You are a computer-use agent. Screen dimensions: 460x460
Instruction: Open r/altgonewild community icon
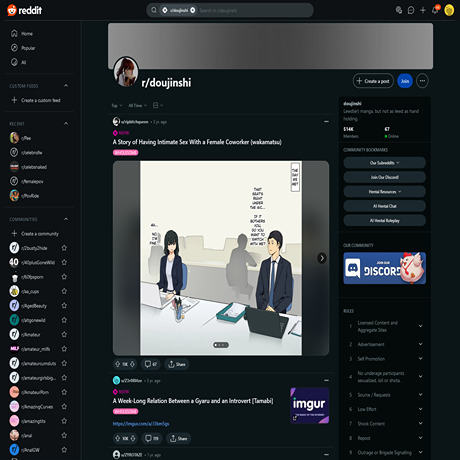pyautogui.click(x=14, y=320)
